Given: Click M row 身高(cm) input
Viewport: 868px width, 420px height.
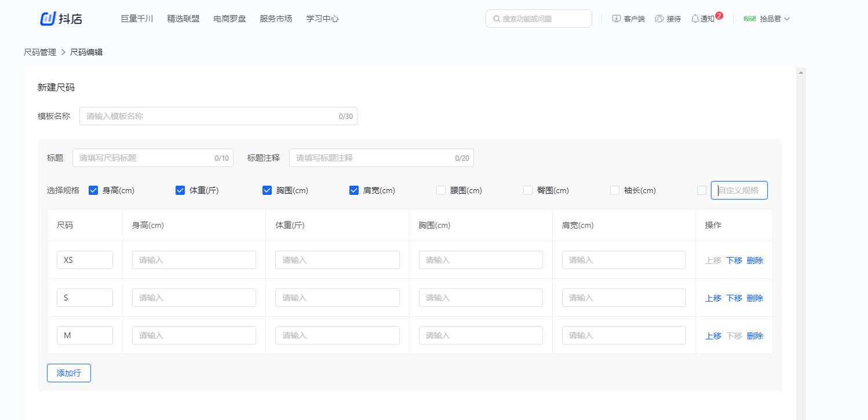Looking at the screenshot, I should click(x=194, y=335).
